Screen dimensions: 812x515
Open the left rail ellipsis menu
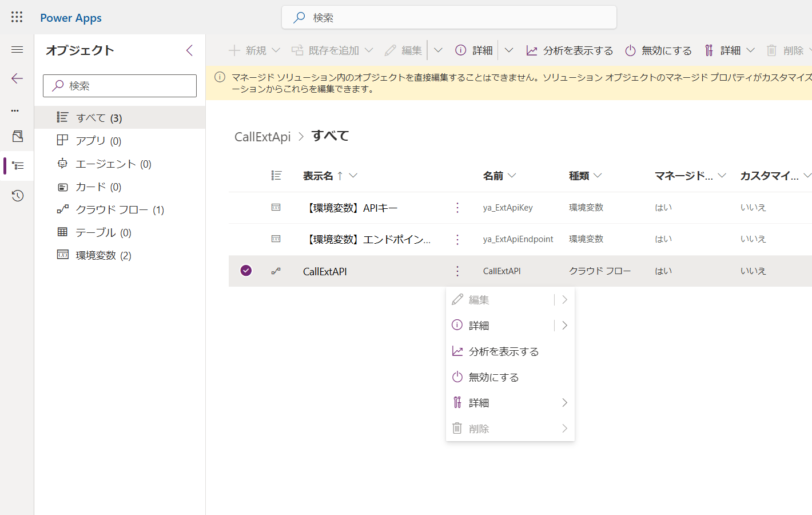(x=15, y=110)
